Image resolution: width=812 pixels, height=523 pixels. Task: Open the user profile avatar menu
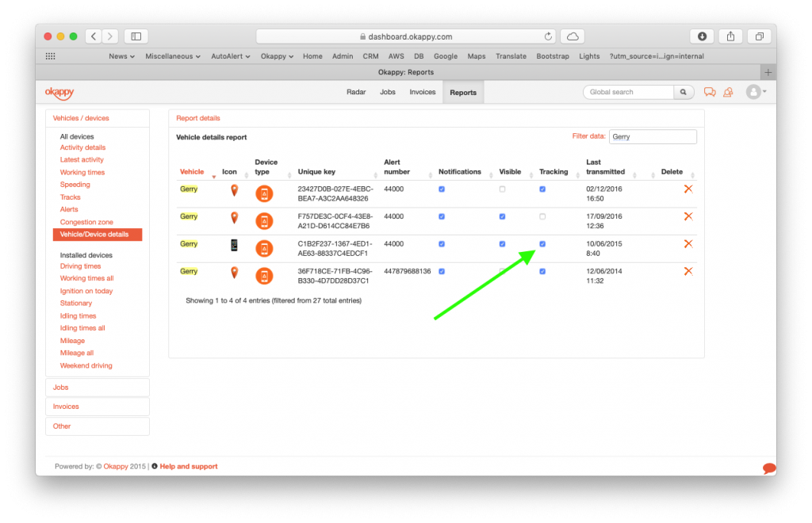click(756, 92)
